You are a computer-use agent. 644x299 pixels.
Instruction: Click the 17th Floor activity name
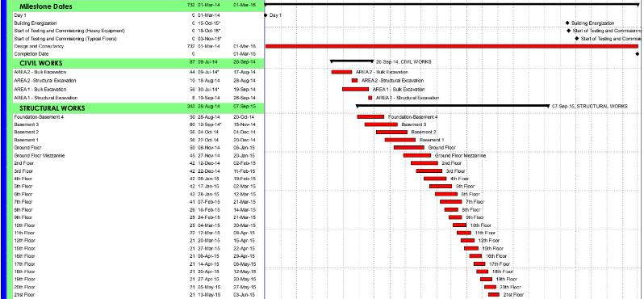(x=25, y=264)
